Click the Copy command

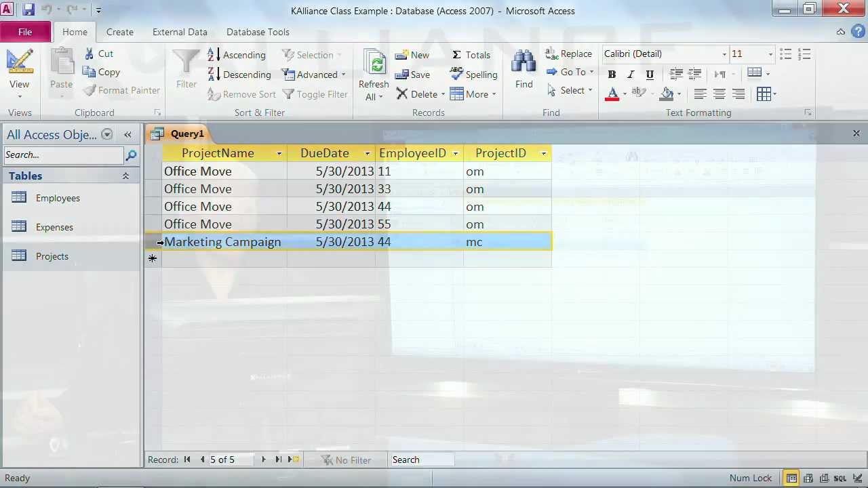click(101, 72)
